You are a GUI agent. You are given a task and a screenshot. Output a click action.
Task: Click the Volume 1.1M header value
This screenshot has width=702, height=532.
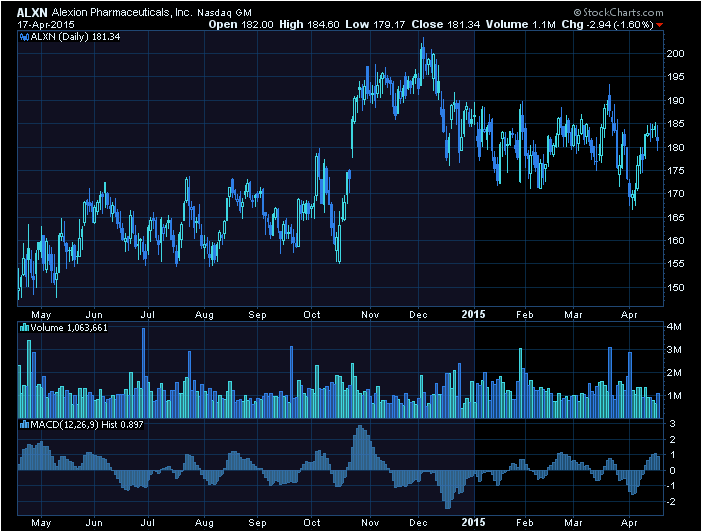click(x=521, y=25)
